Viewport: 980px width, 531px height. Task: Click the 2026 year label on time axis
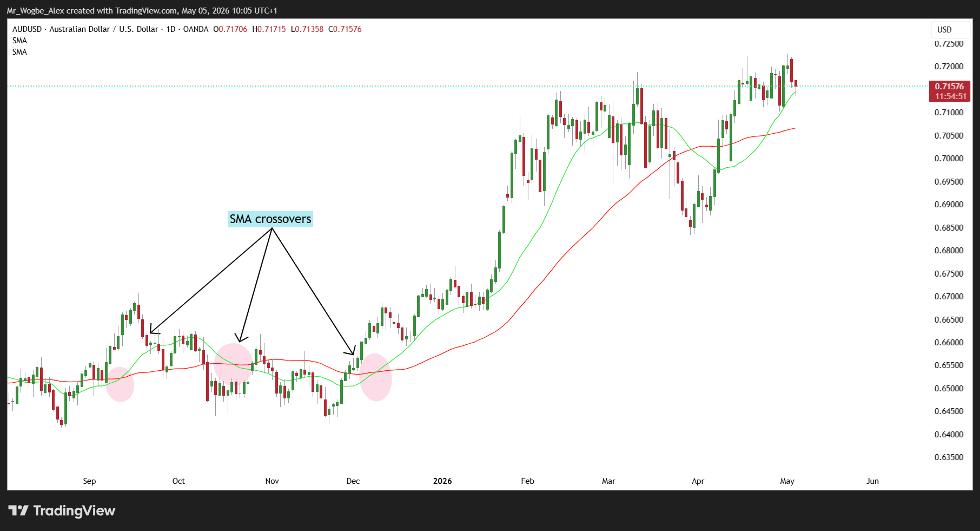click(442, 481)
